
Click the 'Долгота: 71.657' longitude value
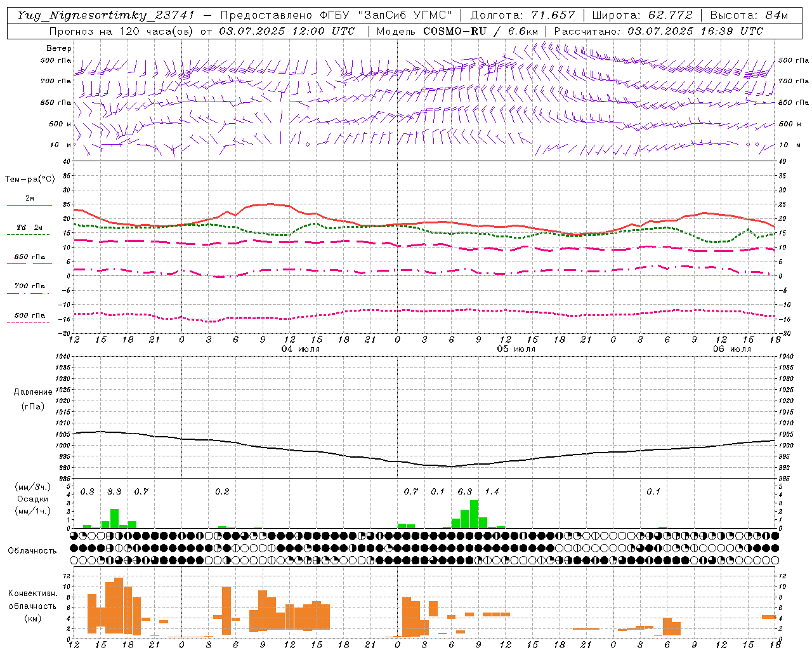(x=523, y=15)
